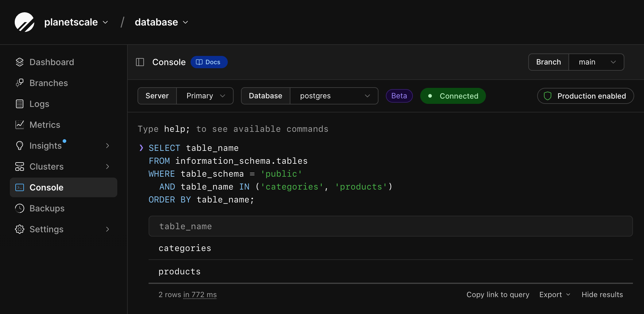Viewport: 644px width, 314px height.
Task: Click the table_name column header
Action: coord(390,226)
